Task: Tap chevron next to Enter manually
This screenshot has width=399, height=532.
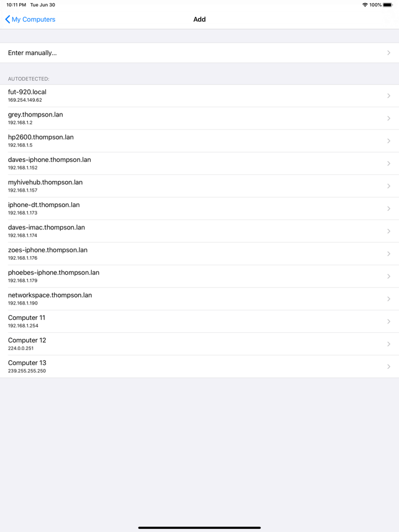Action: [x=388, y=53]
